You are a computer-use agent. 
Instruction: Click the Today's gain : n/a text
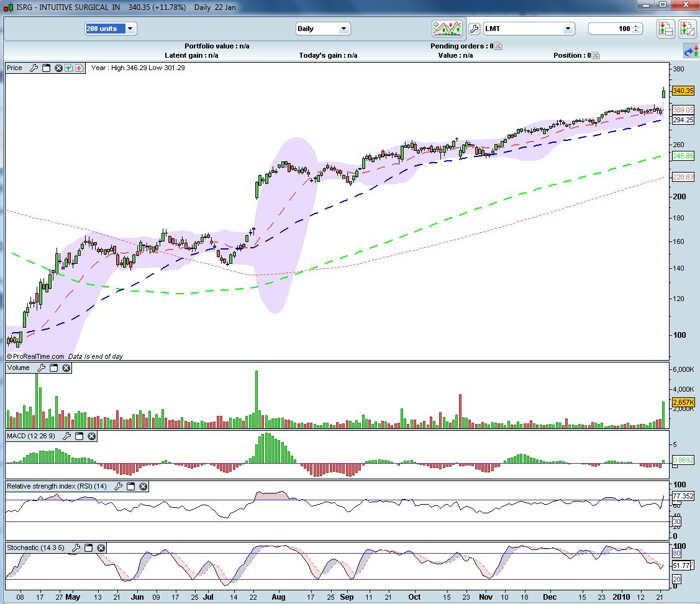point(328,55)
